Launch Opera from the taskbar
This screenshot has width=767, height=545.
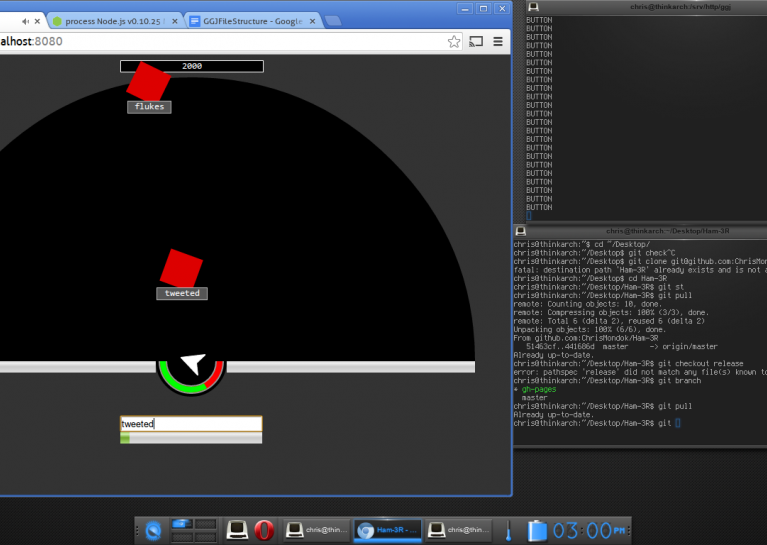[263, 530]
